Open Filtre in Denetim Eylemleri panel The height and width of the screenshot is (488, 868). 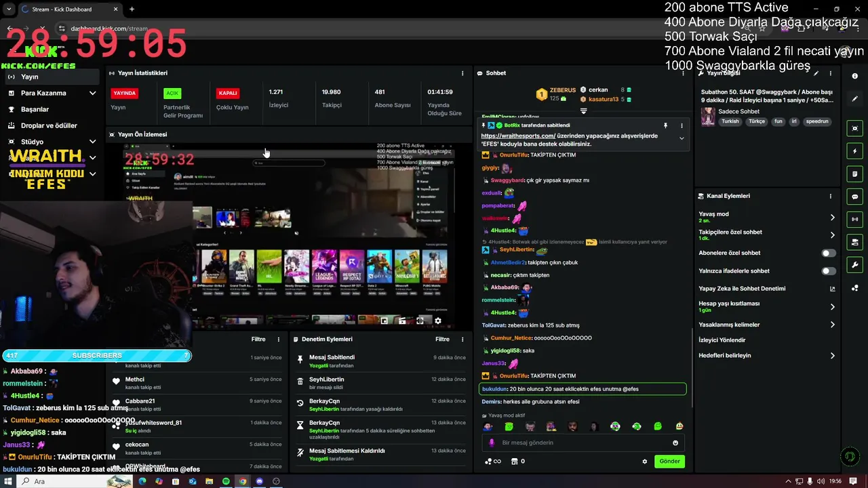442,339
